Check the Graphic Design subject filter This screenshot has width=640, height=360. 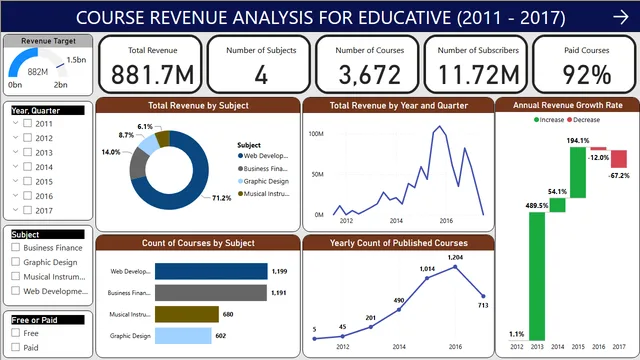coord(16,262)
